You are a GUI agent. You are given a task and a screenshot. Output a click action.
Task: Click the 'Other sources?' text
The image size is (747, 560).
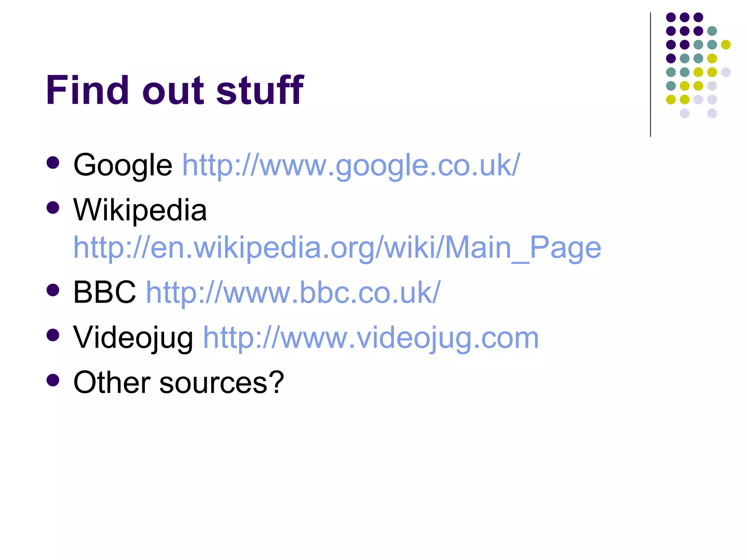[179, 382]
